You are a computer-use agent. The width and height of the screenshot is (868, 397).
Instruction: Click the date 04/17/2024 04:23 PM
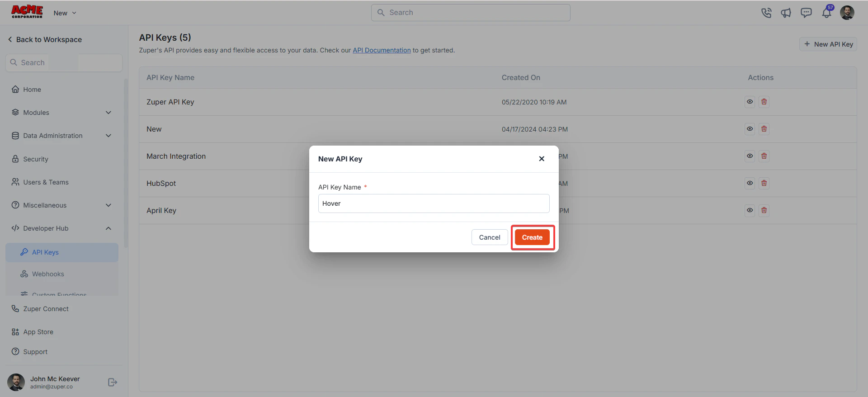534,129
